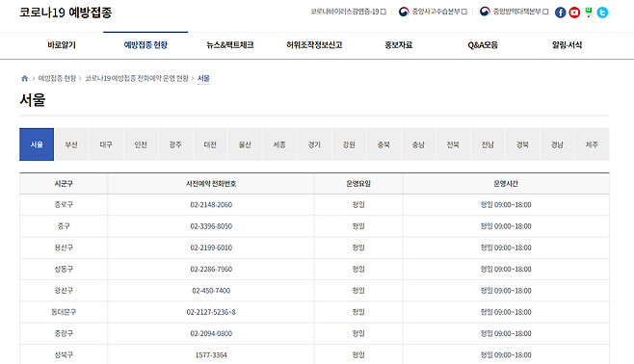Click phone number 02-2199-6010
The width and height of the screenshot is (634, 364).
[211, 247]
